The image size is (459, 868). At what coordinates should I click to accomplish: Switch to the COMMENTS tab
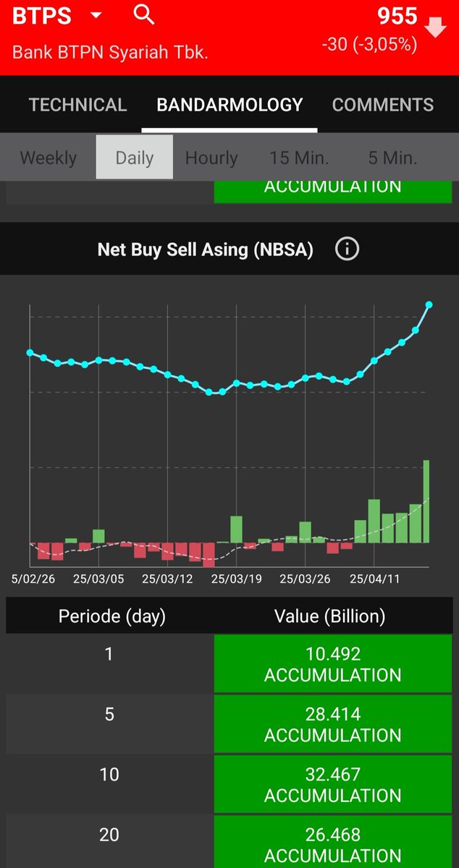pyautogui.click(x=382, y=104)
